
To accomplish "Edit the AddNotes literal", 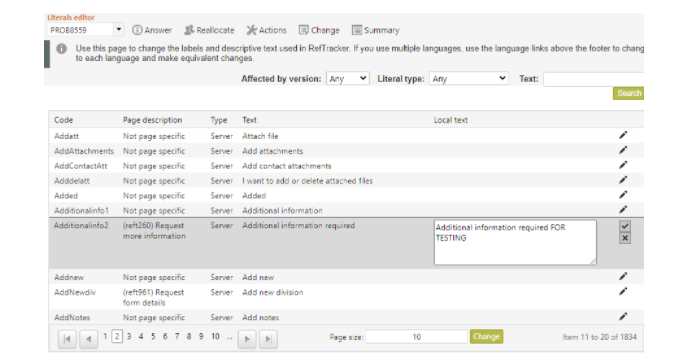I will pyautogui.click(x=623, y=316).
